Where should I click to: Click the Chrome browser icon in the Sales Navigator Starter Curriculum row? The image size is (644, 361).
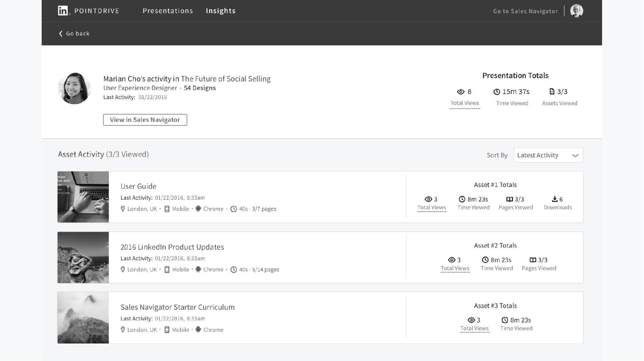198,329
